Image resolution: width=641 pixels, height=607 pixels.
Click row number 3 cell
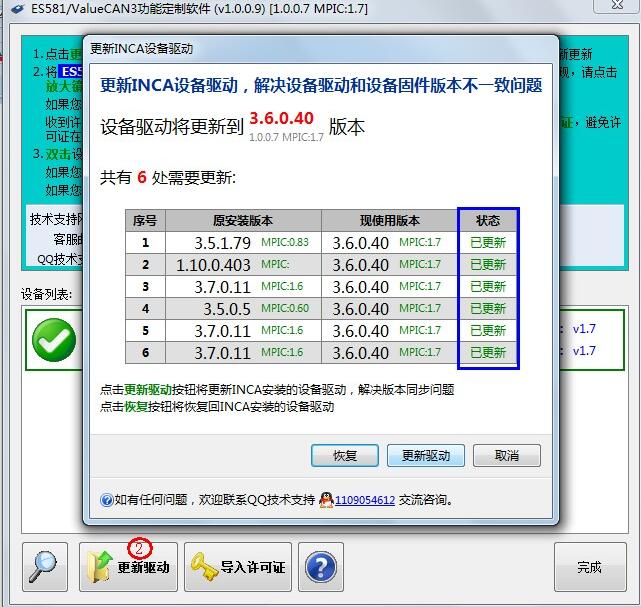145,287
